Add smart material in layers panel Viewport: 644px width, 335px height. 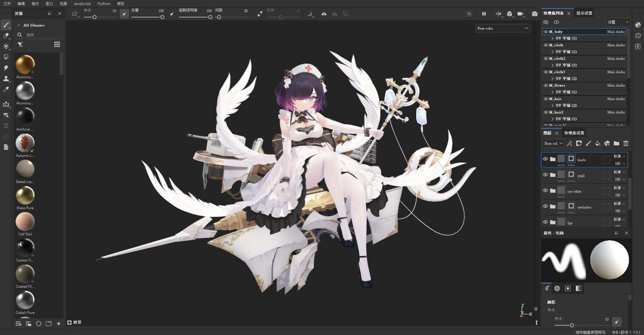click(607, 143)
